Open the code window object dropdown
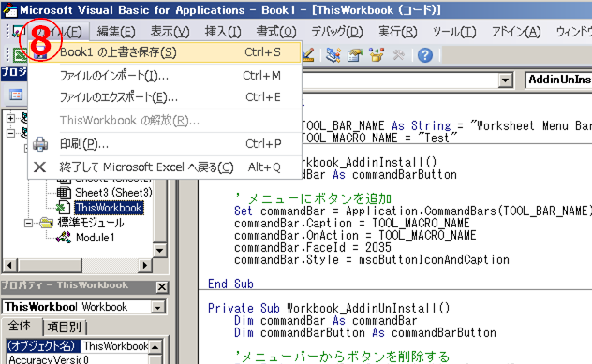The image size is (592, 364). pos(505,80)
